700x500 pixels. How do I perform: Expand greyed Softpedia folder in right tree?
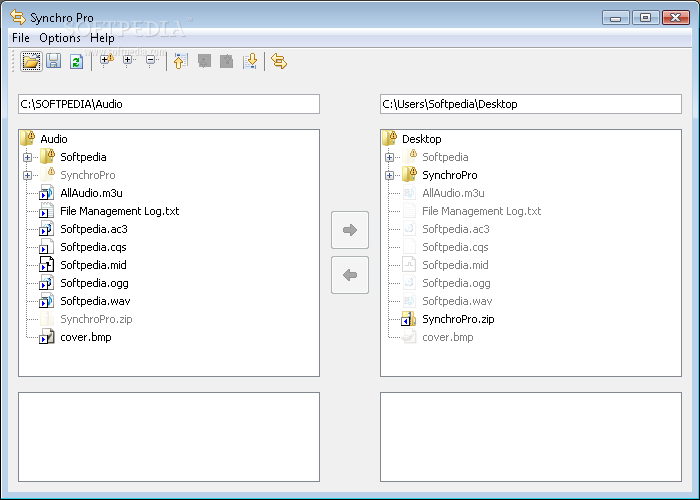389,157
